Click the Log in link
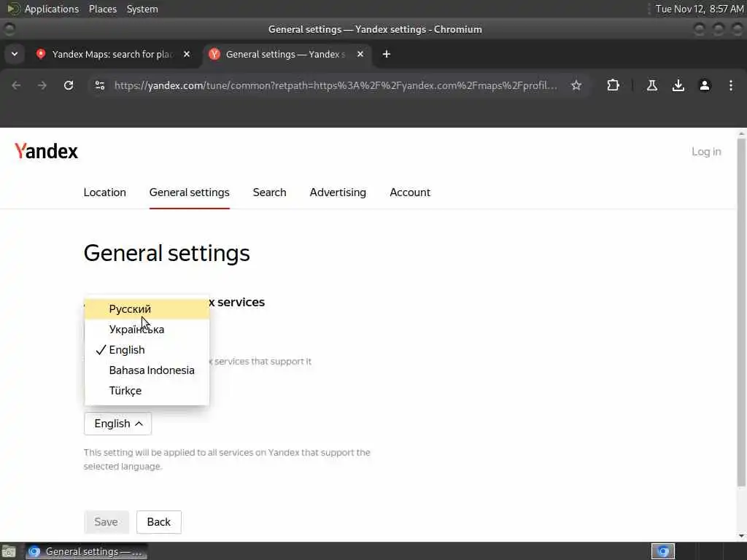 pos(706,152)
